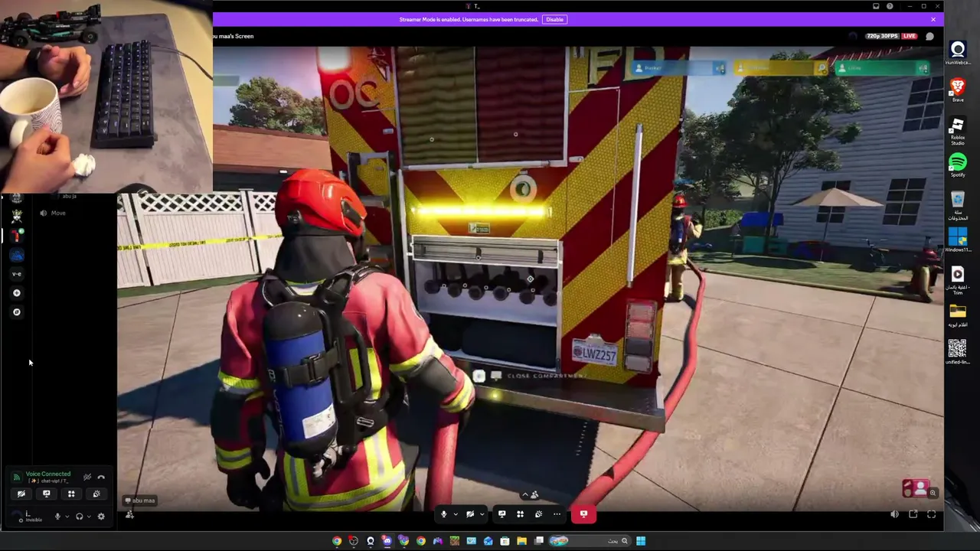The image size is (980, 551).
Task: Open the Voice Connected connection details
Action: [48, 474]
